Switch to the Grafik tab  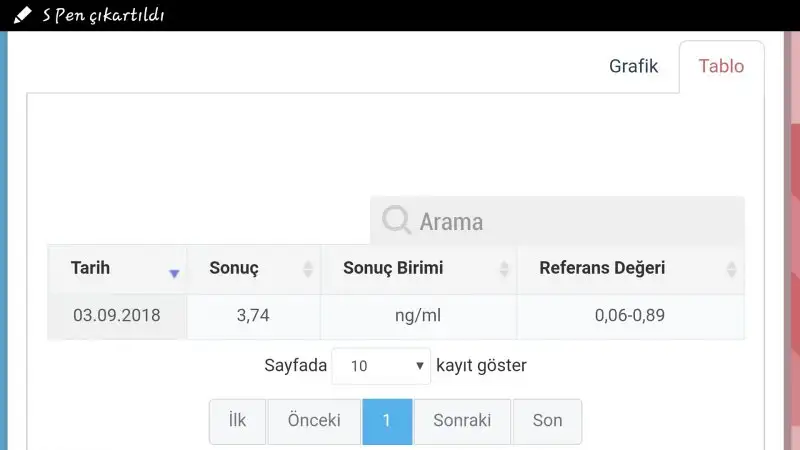point(633,66)
